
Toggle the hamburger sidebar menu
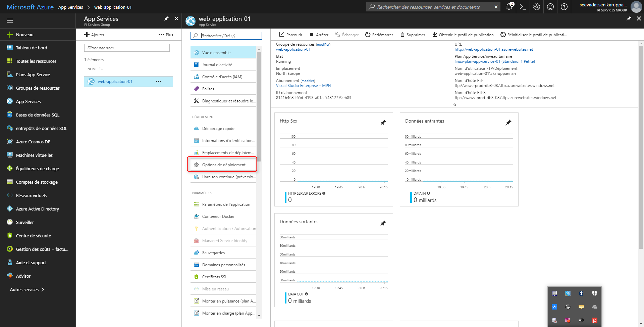pyautogui.click(x=10, y=20)
